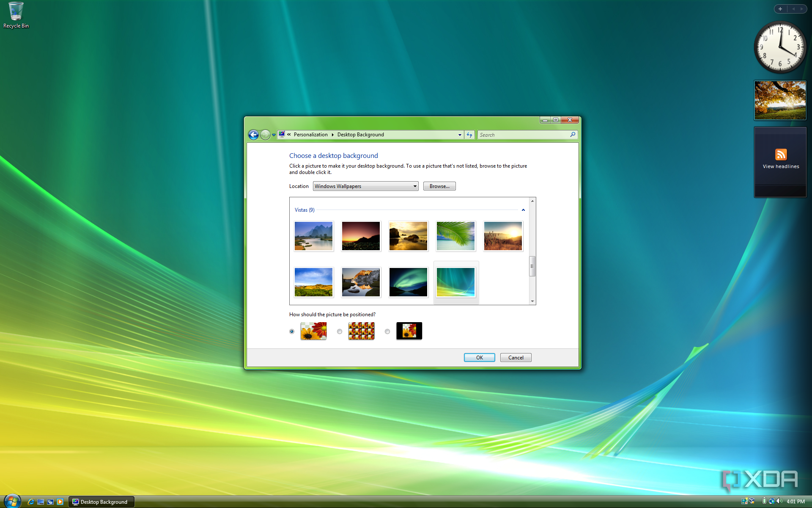The width and height of the screenshot is (812, 508).
Task: Launch Internet Explorer from Quick Launch
Action: [x=31, y=502]
